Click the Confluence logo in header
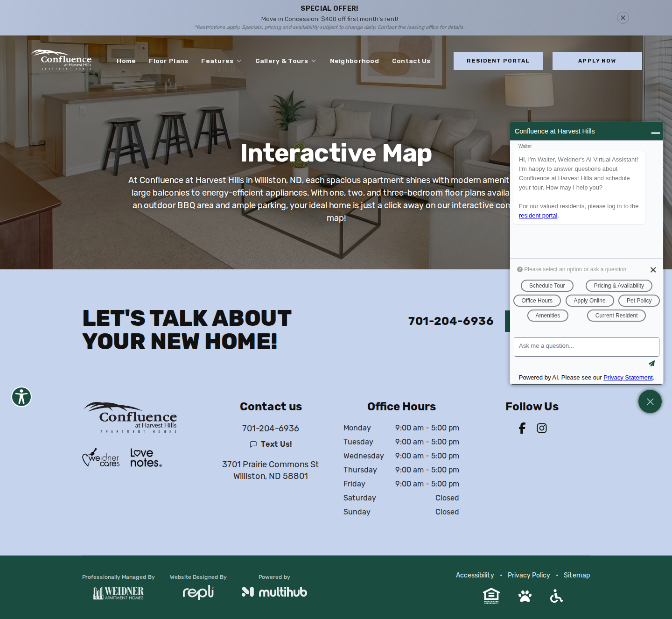 (62, 60)
